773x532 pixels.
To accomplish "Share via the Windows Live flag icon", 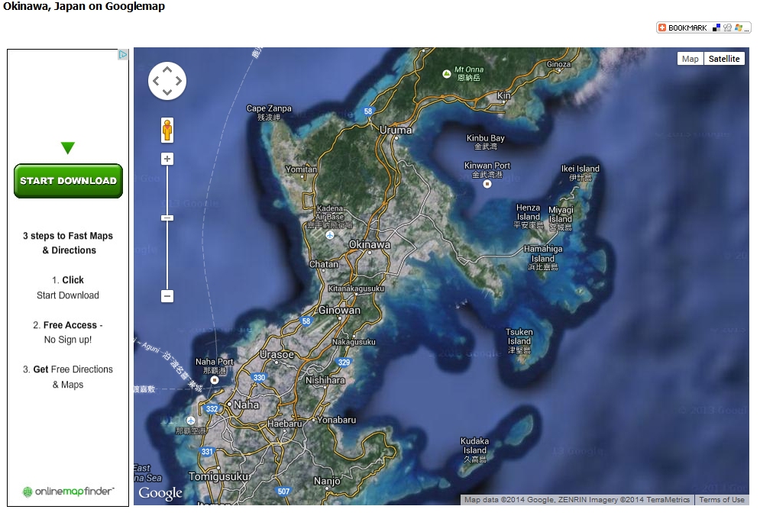I will pyautogui.click(x=738, y=27).
